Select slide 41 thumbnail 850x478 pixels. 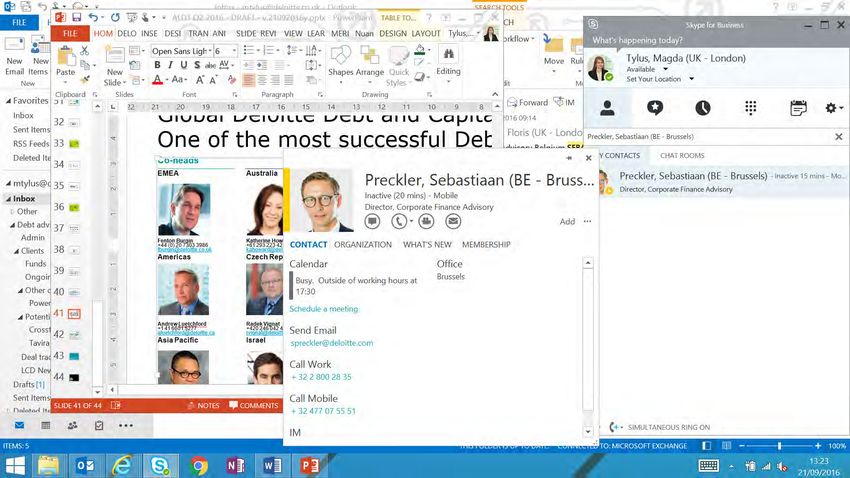74,314
